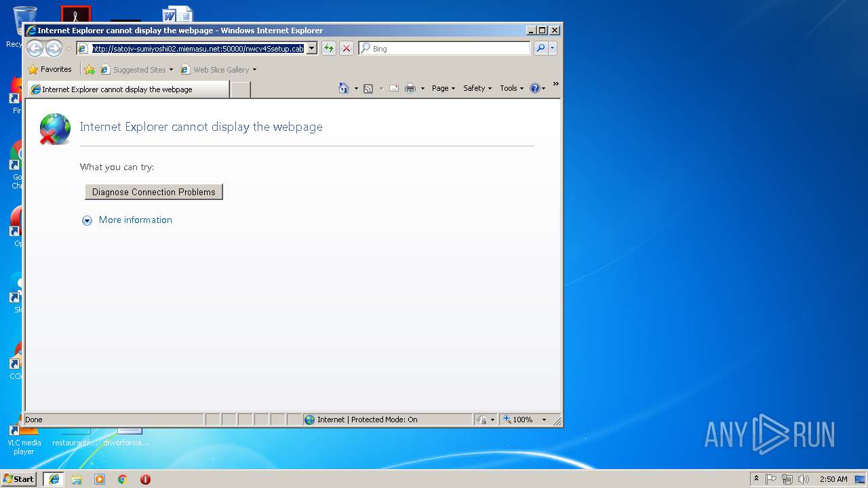The image size is (868, 488).
Task: Open the status bar security lock dropdown
Action: pyautogui.click(x=486, y=420)
